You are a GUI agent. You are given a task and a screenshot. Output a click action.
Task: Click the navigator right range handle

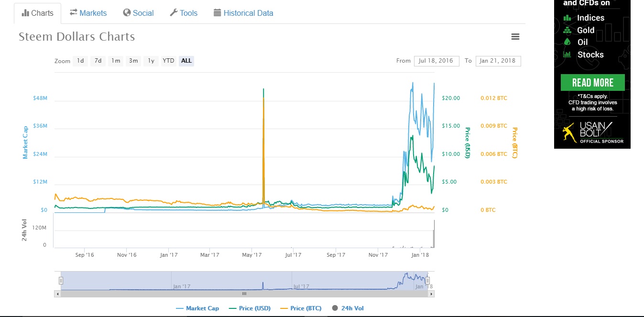tap(428, 281)
